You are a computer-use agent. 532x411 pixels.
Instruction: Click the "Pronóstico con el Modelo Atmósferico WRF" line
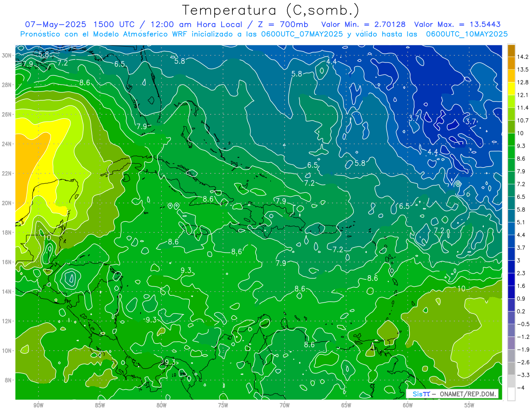point(104,34)
